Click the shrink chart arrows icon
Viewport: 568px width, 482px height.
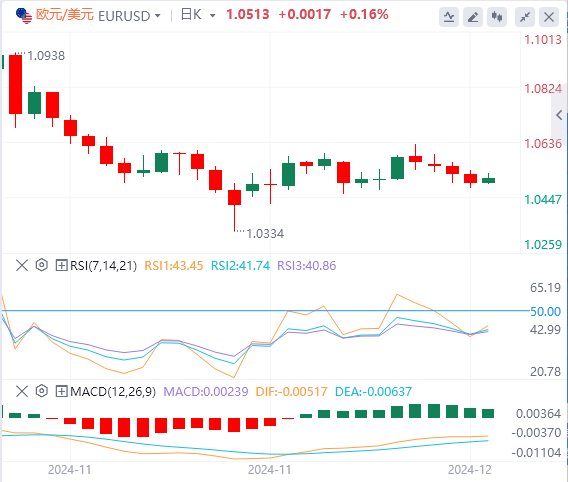pos(525,17)
